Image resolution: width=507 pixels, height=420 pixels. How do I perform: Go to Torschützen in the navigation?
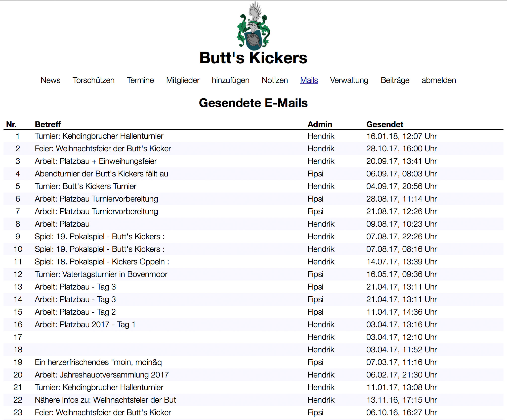click(93, 80)
